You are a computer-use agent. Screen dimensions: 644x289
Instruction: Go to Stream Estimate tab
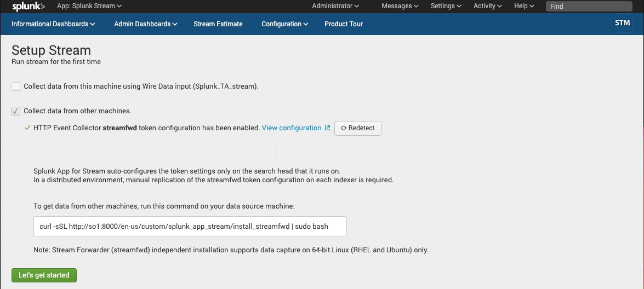[218, 24]
